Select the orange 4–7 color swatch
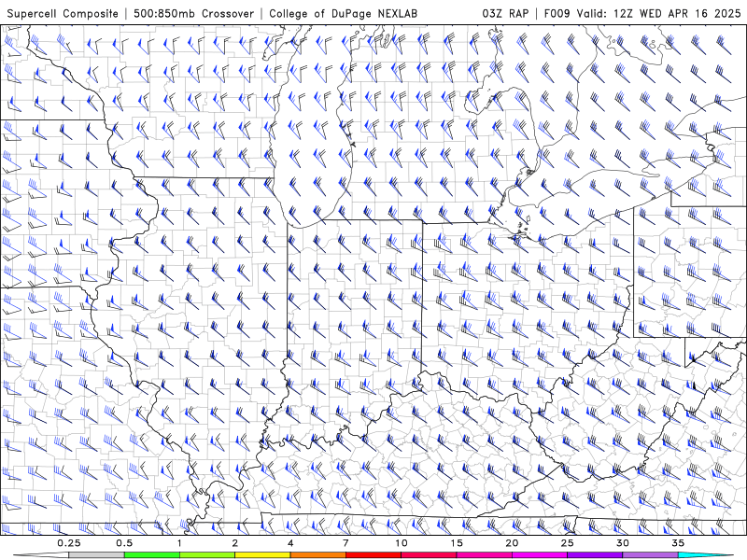 click(x=317, y=555)
